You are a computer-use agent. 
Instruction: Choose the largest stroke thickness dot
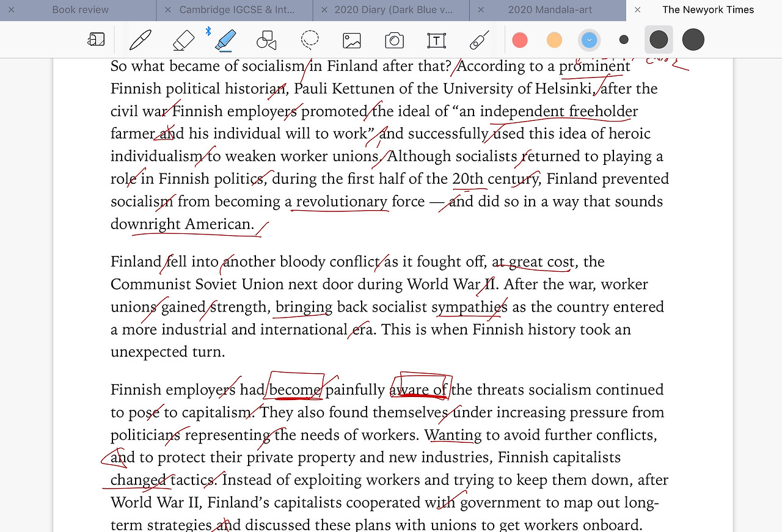click(693, 40)
